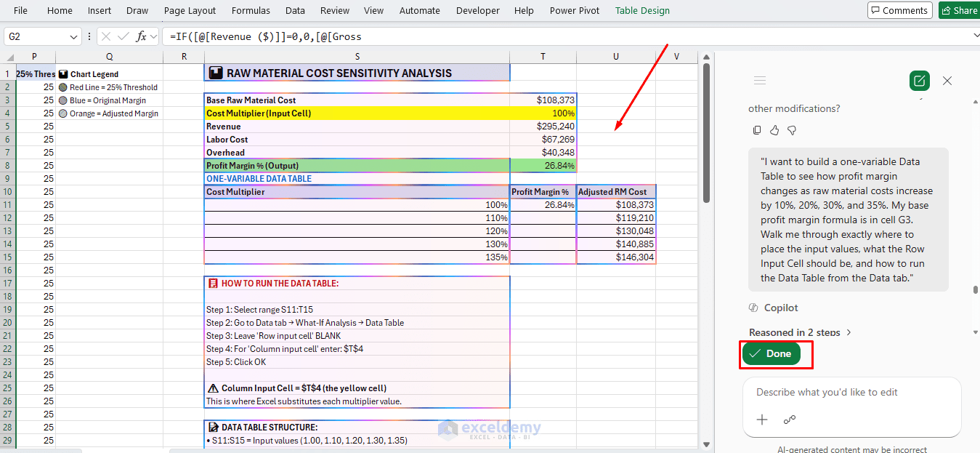Switch to the Formulas tab

coord(251,10)
